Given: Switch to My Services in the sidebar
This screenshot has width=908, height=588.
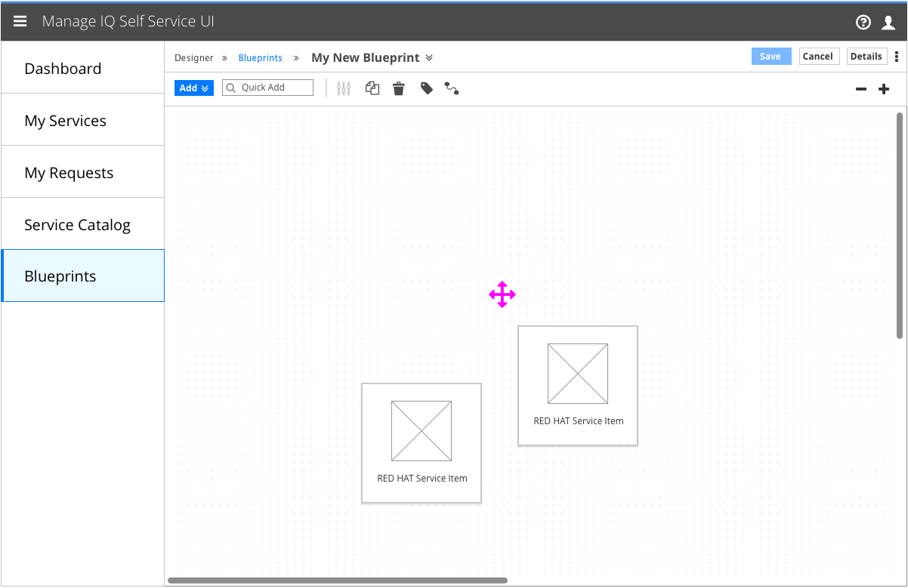Looking at the screenshot, I should (x=65, y=120).
